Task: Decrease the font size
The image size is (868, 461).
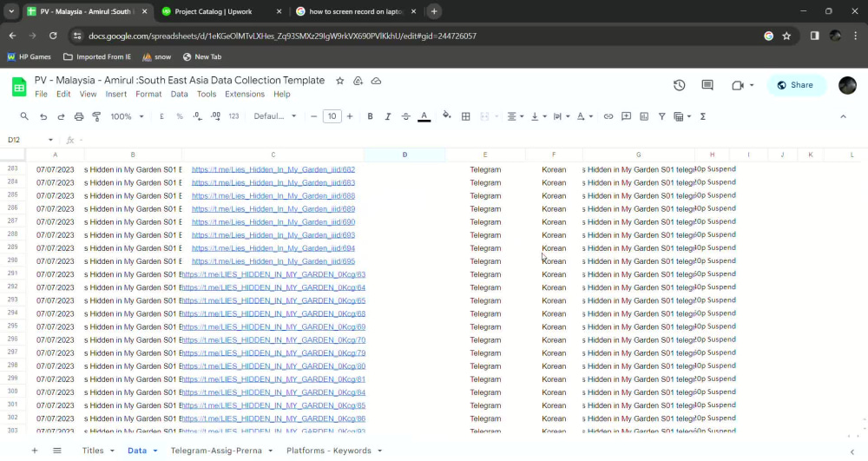Action: pyautogui.click(x=314, y=116)
